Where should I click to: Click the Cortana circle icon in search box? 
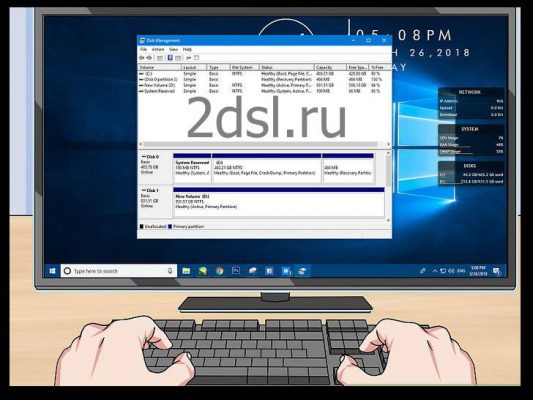pyautogui.click(x=67, y=271)
